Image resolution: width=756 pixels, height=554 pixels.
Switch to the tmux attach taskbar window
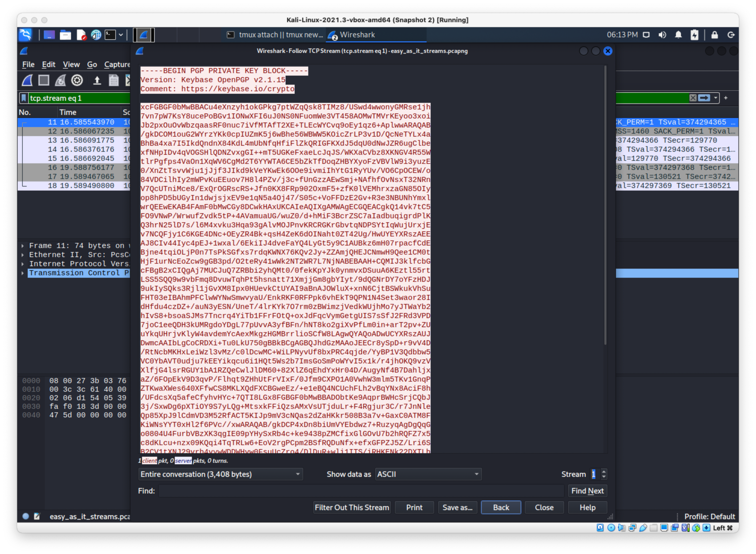click(275, 35)
